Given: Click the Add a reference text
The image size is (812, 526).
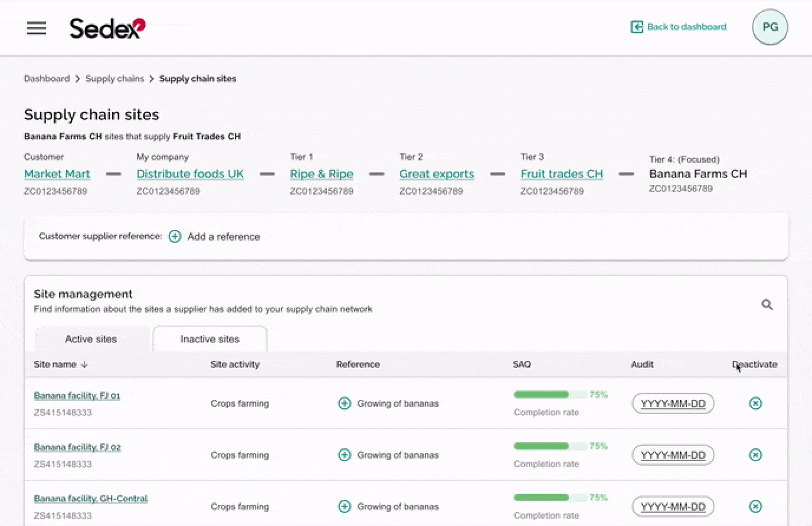Looking at the screenshot, I should coord(224,236).
